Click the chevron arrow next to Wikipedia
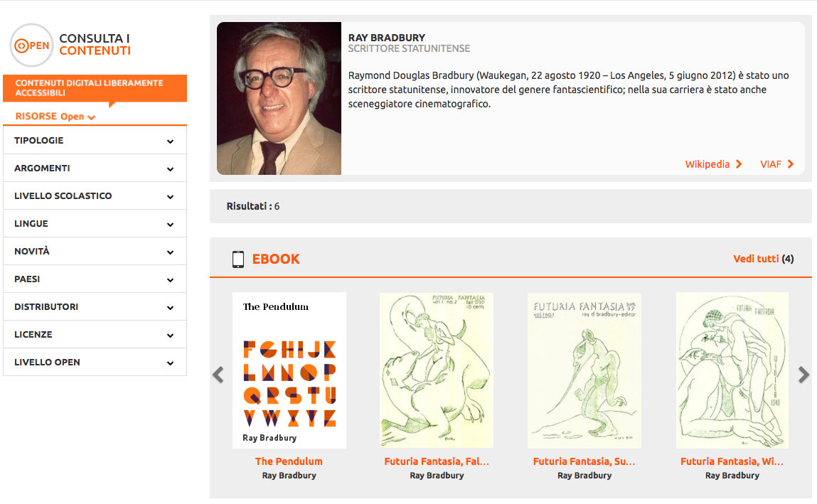Screen dimensions: 817x504 coord(739,164)
